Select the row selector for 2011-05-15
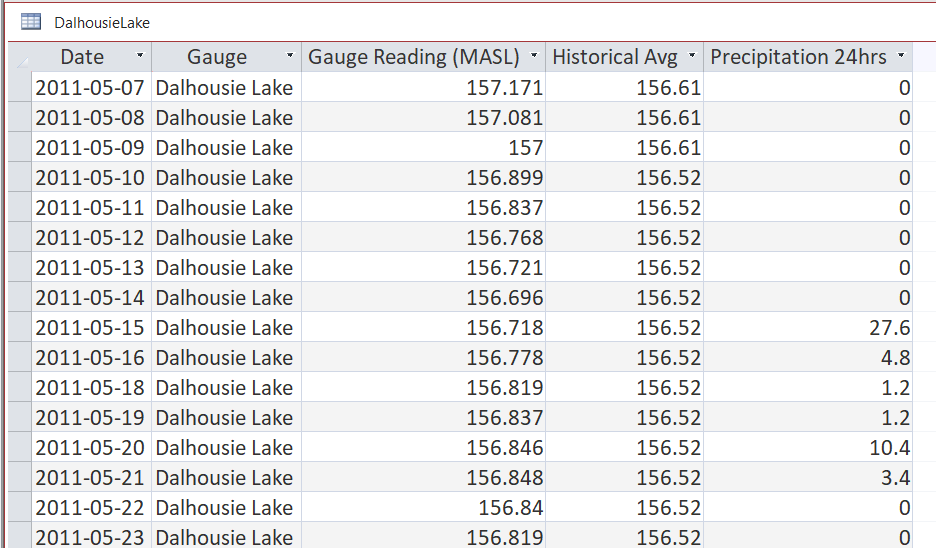Image resolution: width=936 pixels, height=548 pixels. [20, 327]
